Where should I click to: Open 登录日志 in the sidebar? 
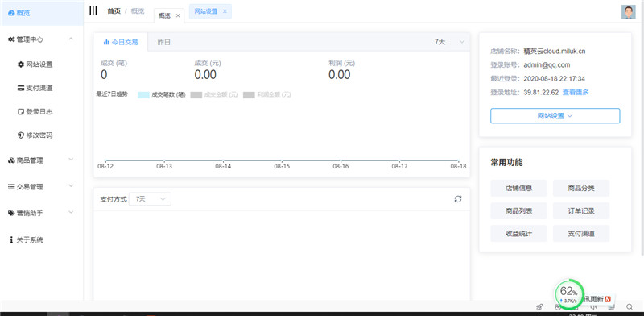coord(35,111)
